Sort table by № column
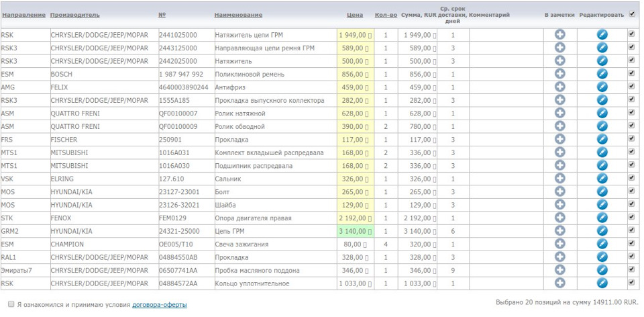This screenshot has width=644, height=317. coord(162,15)
